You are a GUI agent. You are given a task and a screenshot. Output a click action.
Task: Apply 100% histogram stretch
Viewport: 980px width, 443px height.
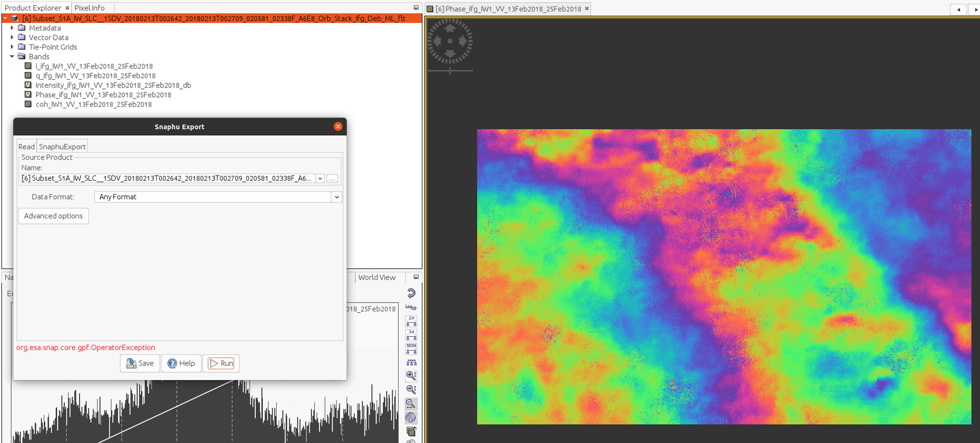(x=411, y=348)
